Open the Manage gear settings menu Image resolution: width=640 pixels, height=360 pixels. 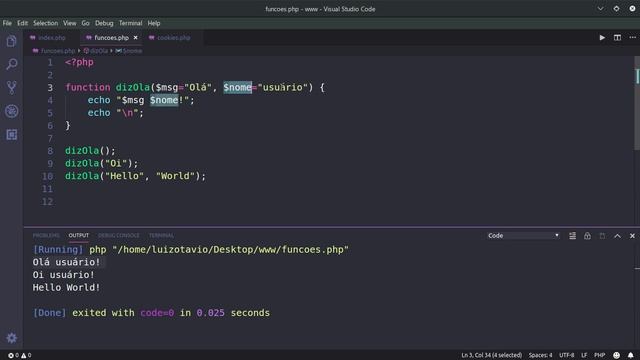pos(11,338)
